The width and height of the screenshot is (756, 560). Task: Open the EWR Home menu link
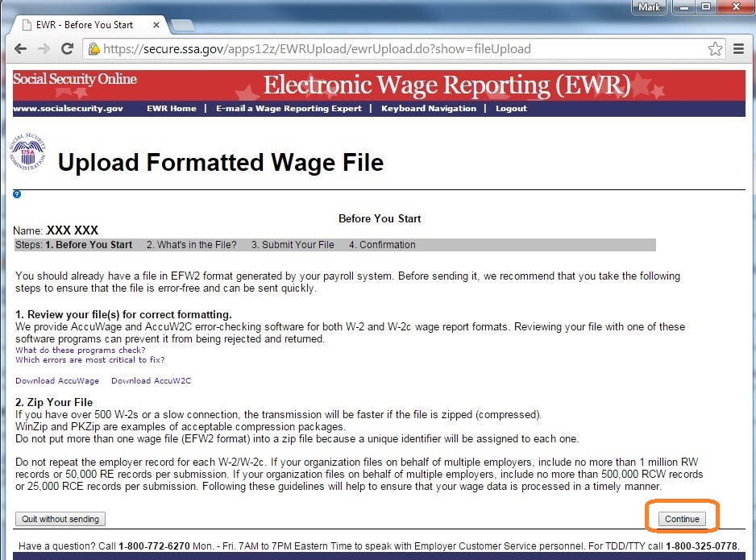(x=171, y=109)
